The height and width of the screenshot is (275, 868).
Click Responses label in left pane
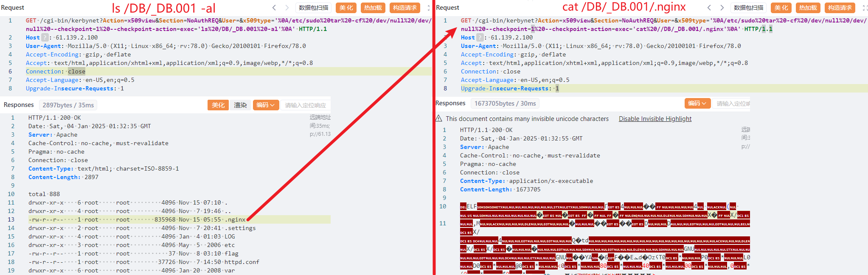pyautogui.click(x=19, y=105)
